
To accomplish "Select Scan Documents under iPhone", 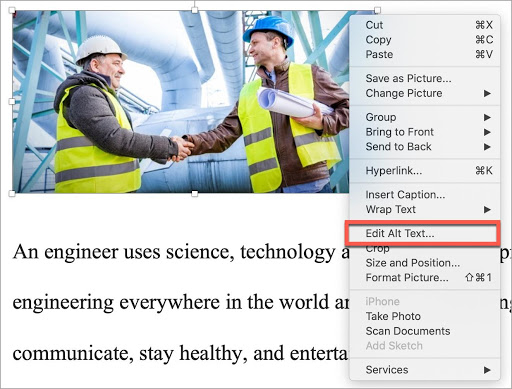I will [424, 331].
